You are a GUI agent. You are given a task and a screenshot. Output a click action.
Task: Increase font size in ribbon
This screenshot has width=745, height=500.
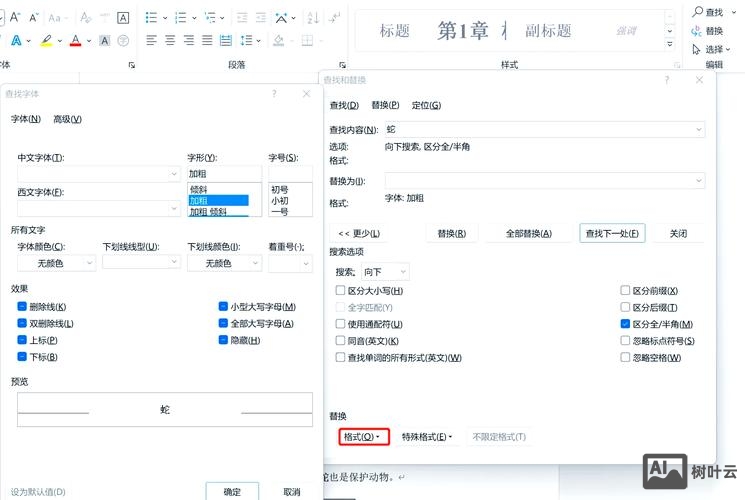click(15, 18)
